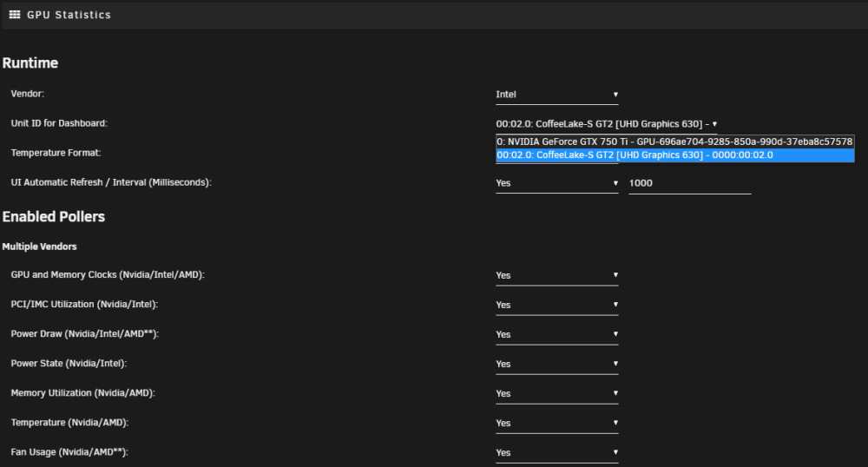The height and width of the screenshot is (467, 868).
Task: Click the GPU Statistics header title
Action: (69, 15)
